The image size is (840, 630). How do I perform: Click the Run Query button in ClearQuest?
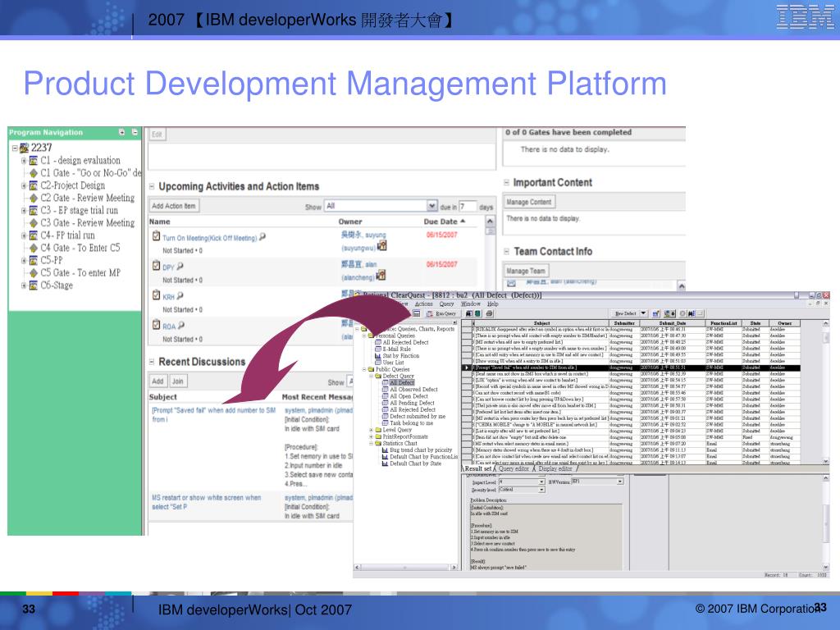[441, 313]
